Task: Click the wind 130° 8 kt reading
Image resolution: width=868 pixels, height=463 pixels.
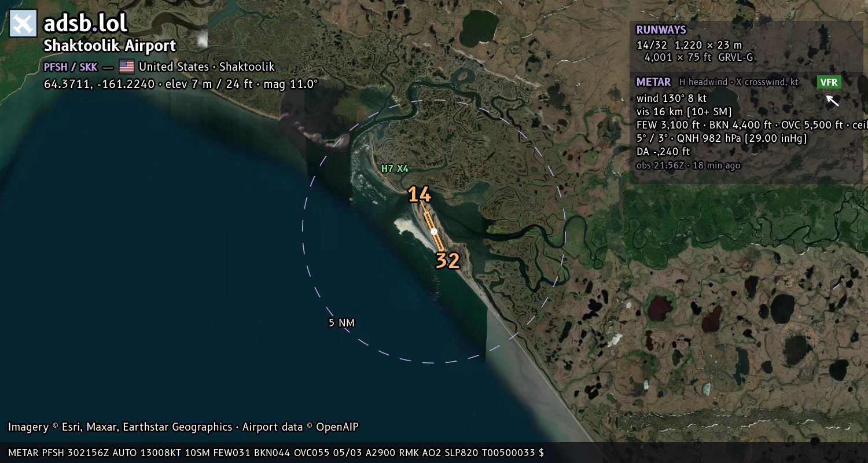Action: click(671, 98)
